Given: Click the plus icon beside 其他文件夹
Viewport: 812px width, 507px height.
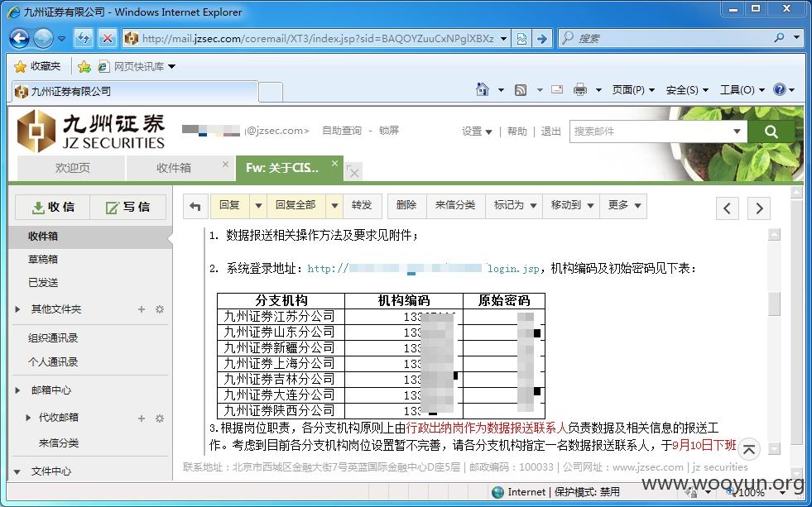Looking at the screenshot, I should pos(142,309).
